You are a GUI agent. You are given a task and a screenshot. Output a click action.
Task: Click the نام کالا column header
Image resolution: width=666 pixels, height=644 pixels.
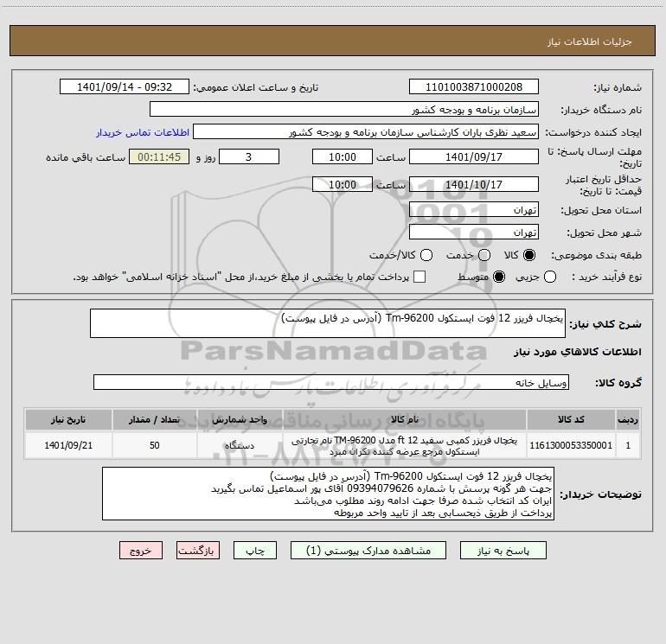[x=405, y=419]
